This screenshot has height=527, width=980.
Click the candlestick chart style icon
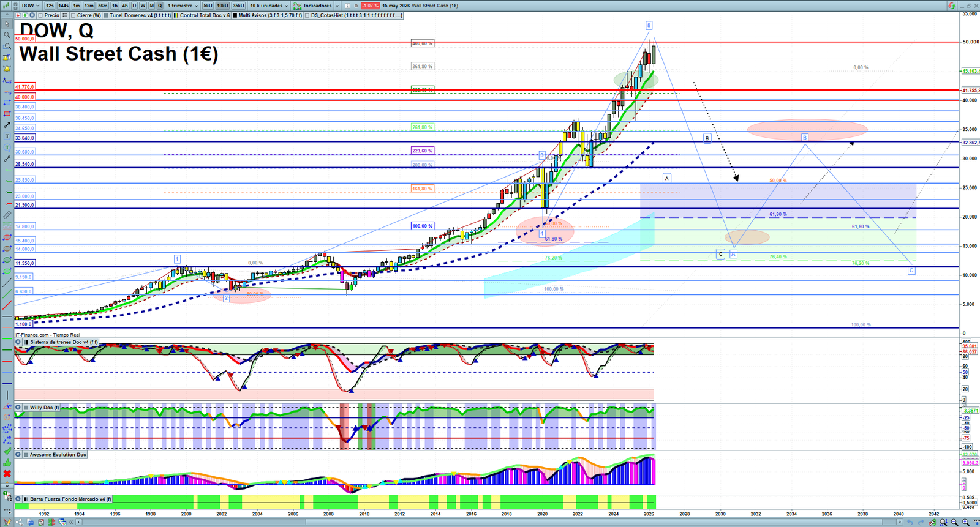(6, 6)
